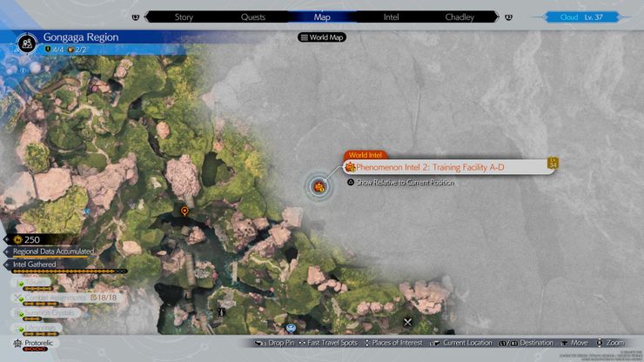Click the gold coin icon beside 250
Screen dimensions: 644x362
[17, 239]
